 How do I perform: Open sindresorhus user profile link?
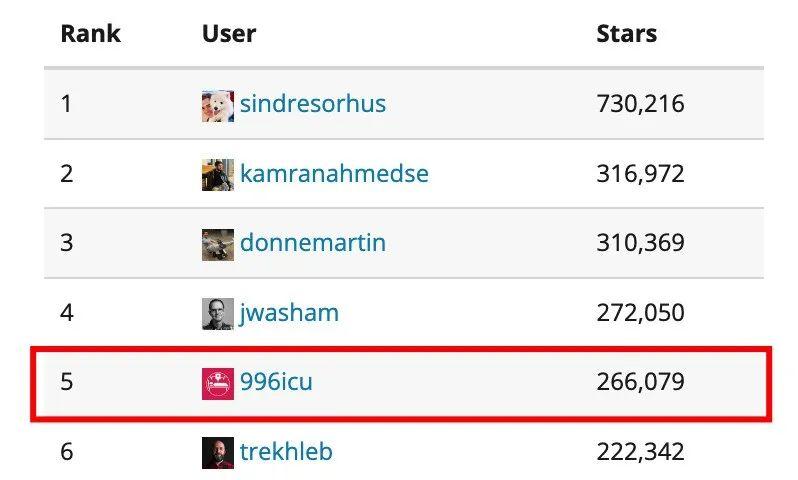click(x=312, y=104)
